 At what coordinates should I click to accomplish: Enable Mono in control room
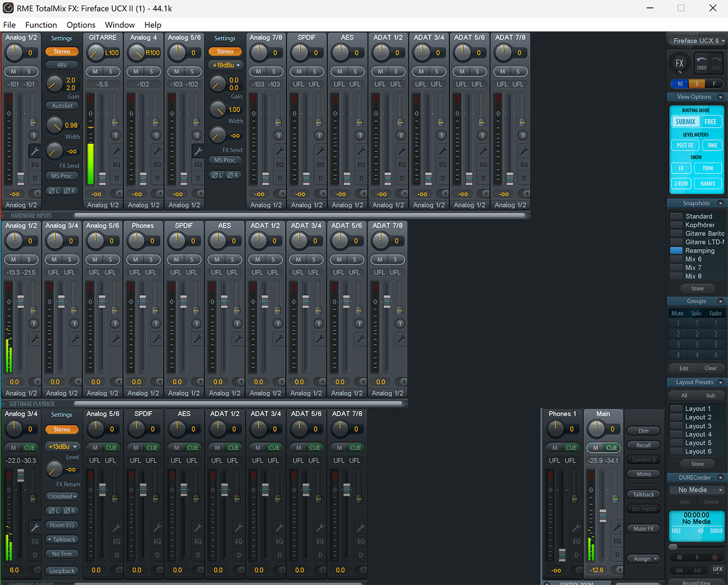click(643, 474)
